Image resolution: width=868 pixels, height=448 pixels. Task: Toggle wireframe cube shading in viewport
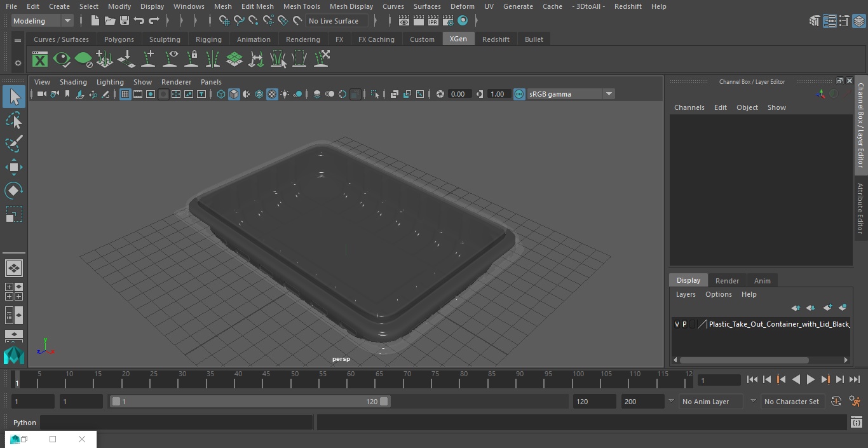(x=221, y=94)
